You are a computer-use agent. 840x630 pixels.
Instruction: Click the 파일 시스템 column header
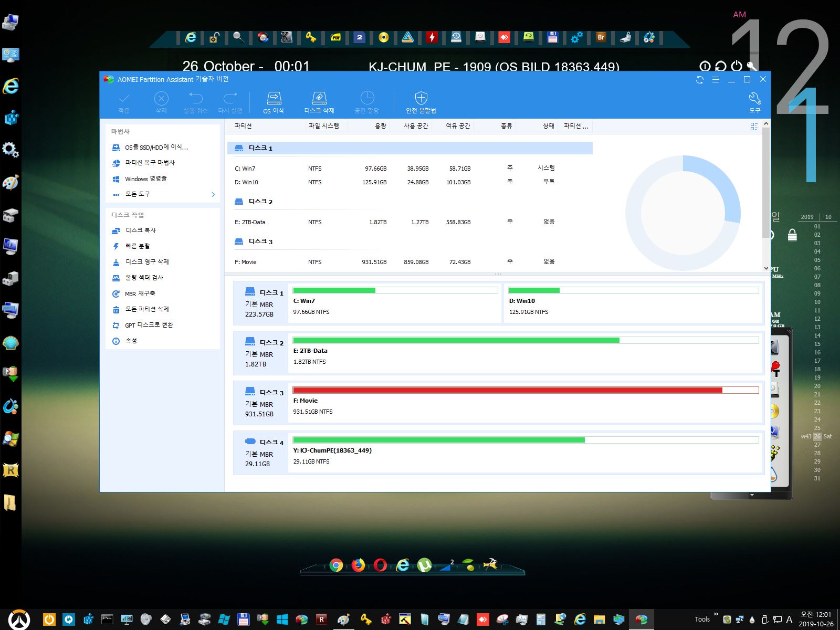tap(323, 126)
